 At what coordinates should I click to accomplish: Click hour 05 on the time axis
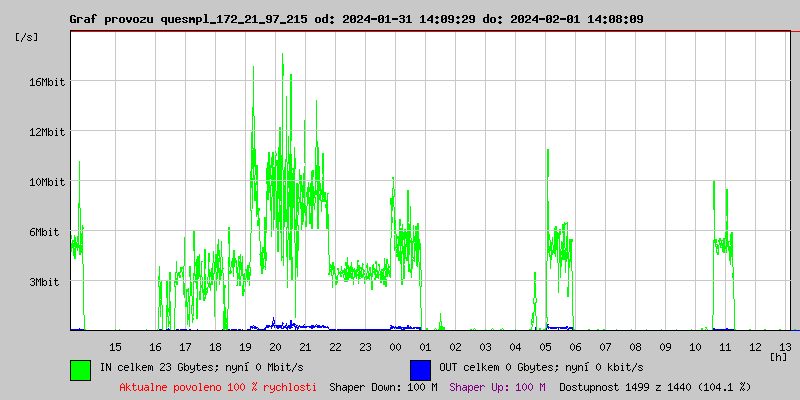(545, 346)
